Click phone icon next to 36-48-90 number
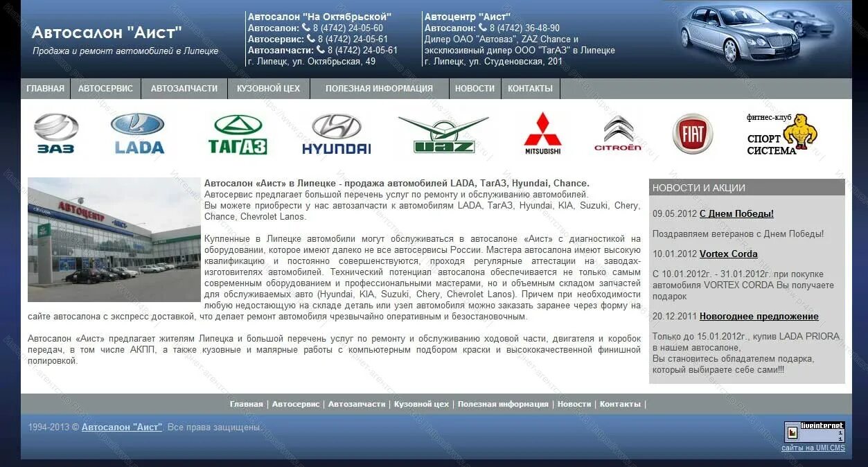This screenshot has height=467, width=868. point(483,28)
